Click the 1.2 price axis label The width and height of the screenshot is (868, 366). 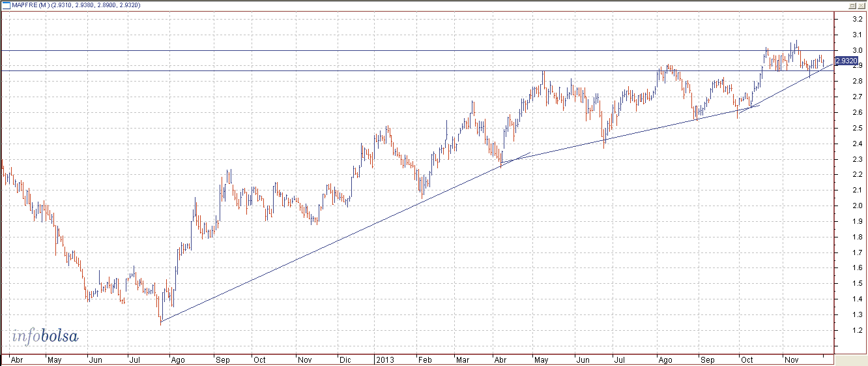point(858,330)
